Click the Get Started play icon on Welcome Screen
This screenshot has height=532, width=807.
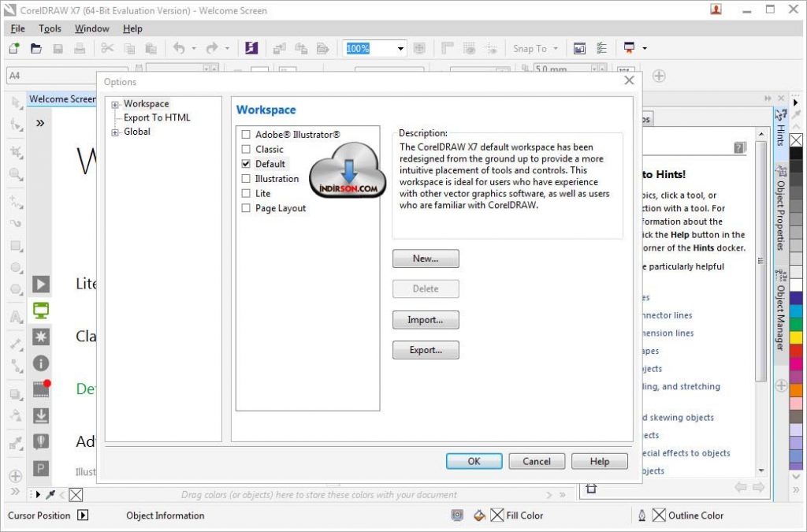pyautogui.click(x=41, y=284)
